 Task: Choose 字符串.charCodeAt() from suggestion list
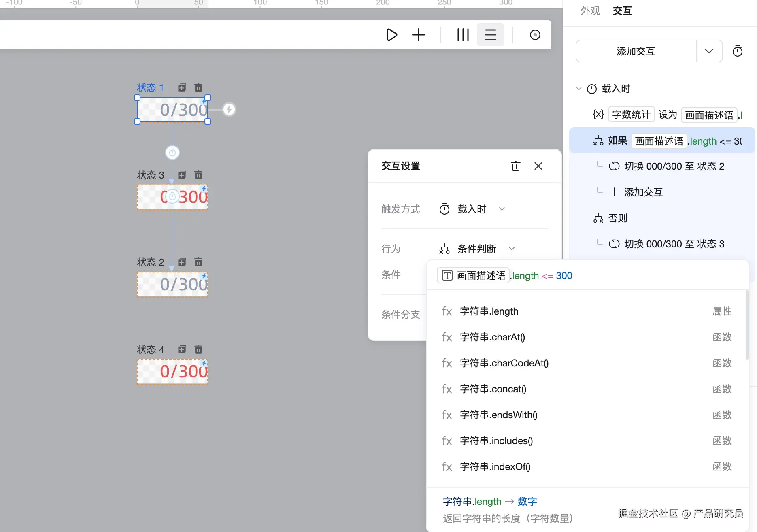tap(587, 363)
